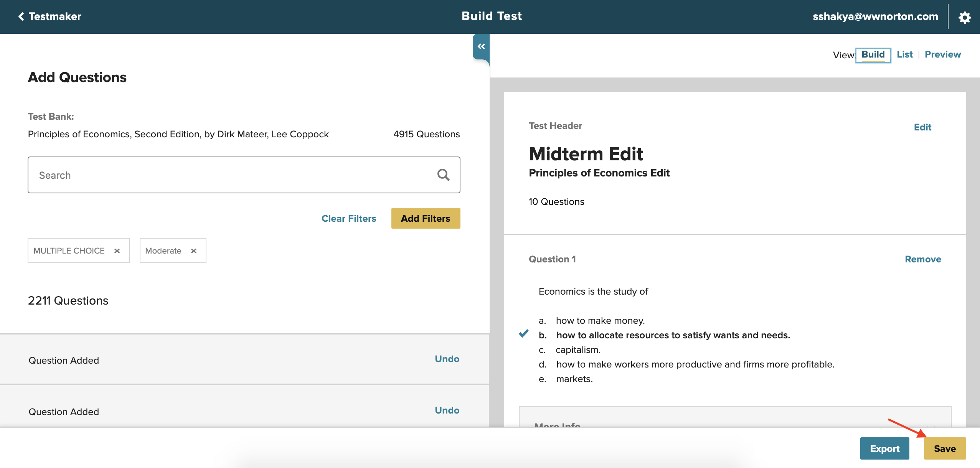Open the Add Filters dialog

[425, 218]
